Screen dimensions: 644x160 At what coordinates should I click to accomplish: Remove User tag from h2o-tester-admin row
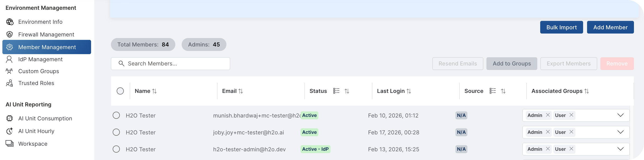coord(571,149)
